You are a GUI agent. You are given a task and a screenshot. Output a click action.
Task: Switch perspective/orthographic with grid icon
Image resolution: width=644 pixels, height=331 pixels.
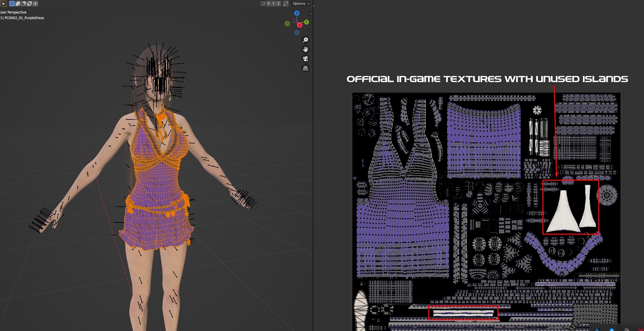coord(305,68)
